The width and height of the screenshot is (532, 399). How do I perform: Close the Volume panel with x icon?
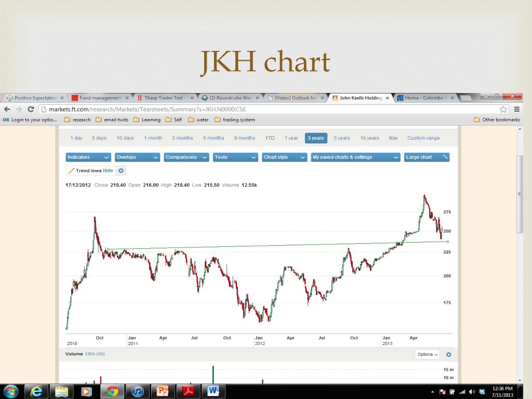[448, 354]
